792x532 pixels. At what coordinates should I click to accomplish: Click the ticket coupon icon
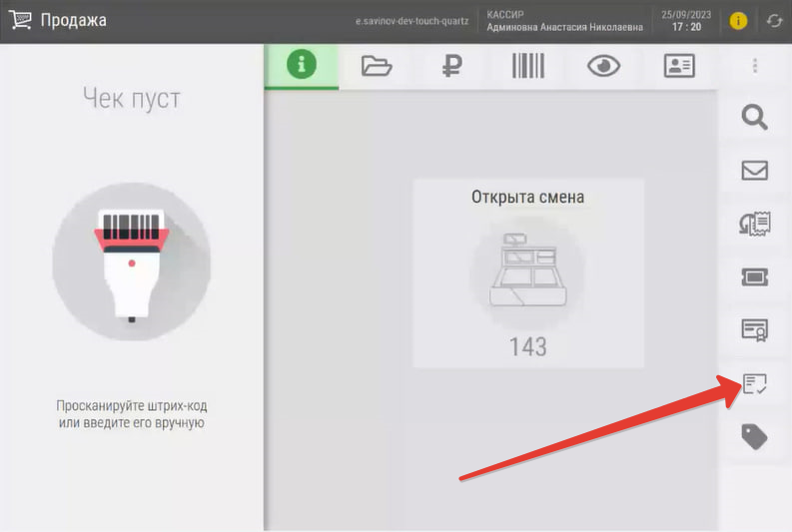coord(755,277)
